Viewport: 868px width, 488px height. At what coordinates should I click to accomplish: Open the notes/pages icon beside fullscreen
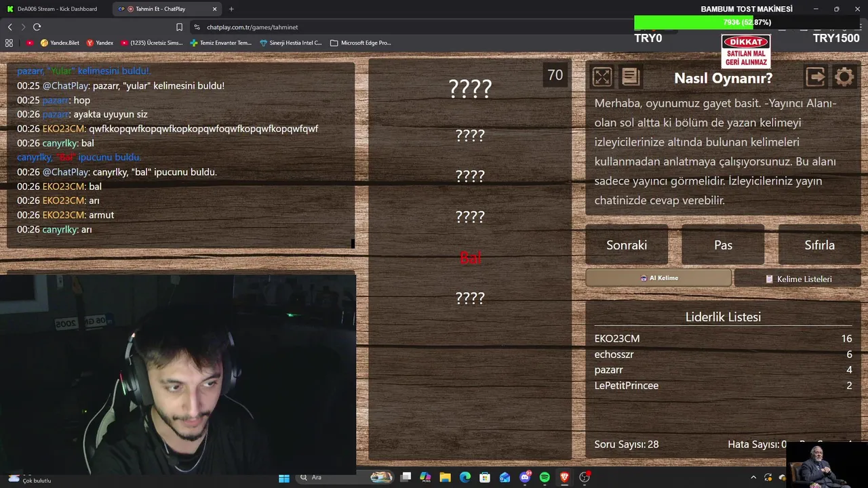pos(631,77)
